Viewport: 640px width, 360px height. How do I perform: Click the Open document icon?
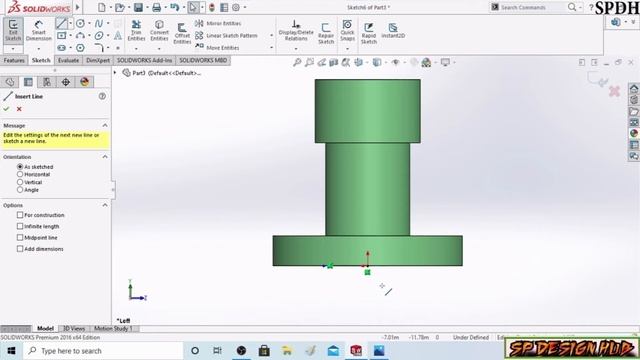pyautogui.click(x=120, y=7)
